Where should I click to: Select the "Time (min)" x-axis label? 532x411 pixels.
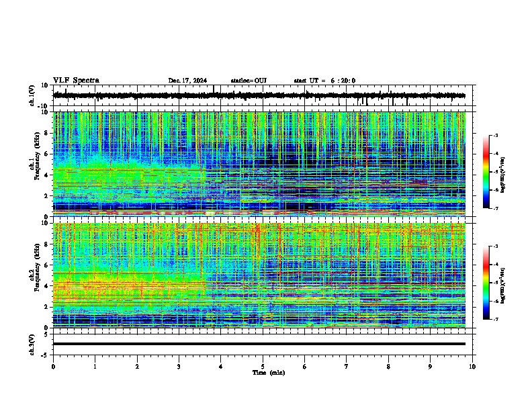click(269, 373)
